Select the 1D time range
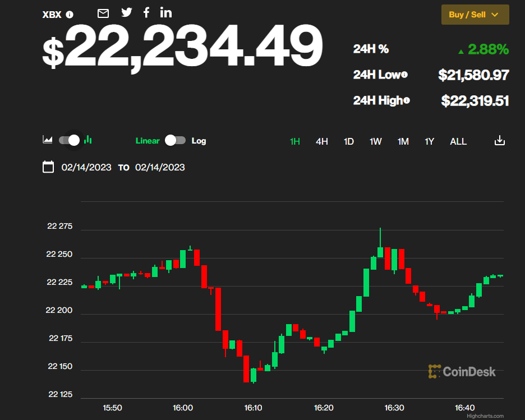 coord(348,141)
